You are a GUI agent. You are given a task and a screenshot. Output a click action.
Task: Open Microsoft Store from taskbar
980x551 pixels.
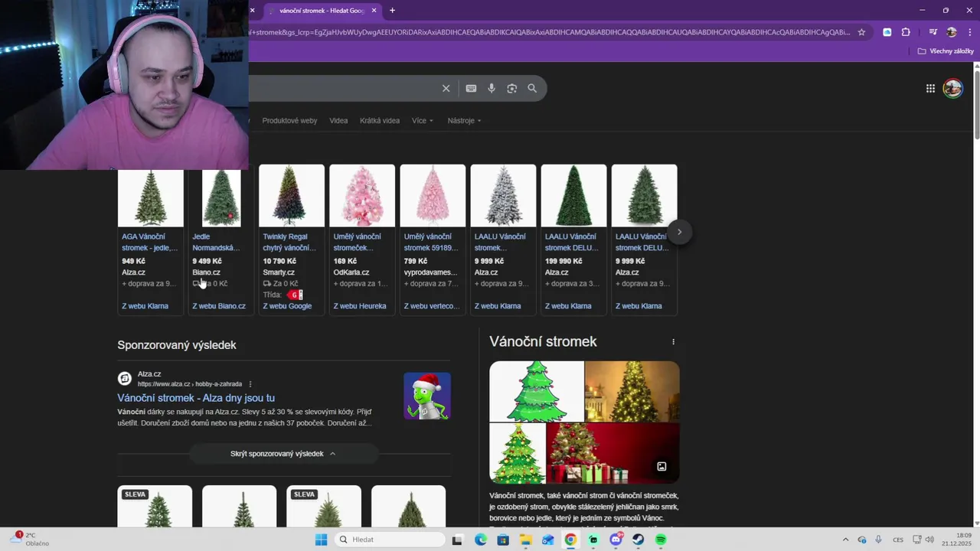(x=503, y=540)
